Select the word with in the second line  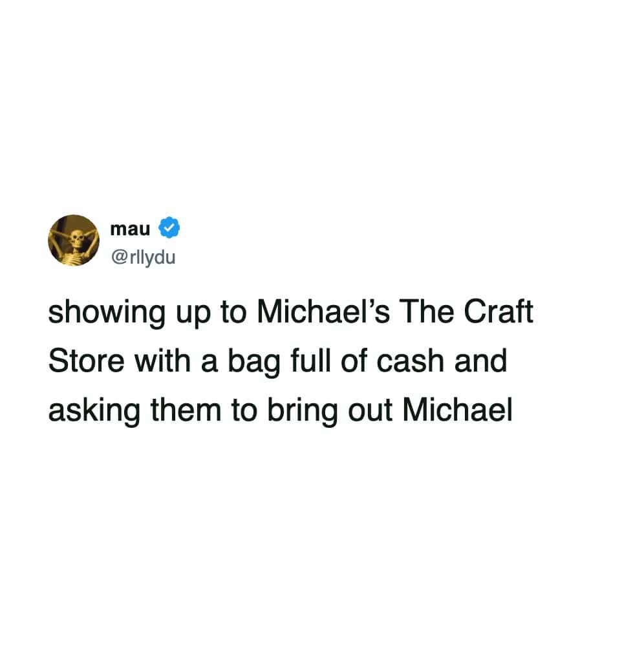pos(162,361)
